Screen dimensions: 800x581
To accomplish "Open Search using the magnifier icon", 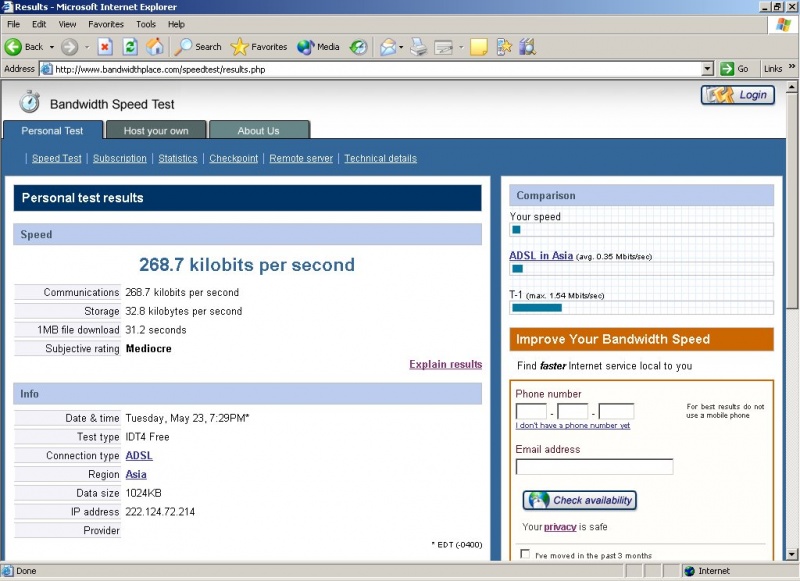I will click(188, 47).
